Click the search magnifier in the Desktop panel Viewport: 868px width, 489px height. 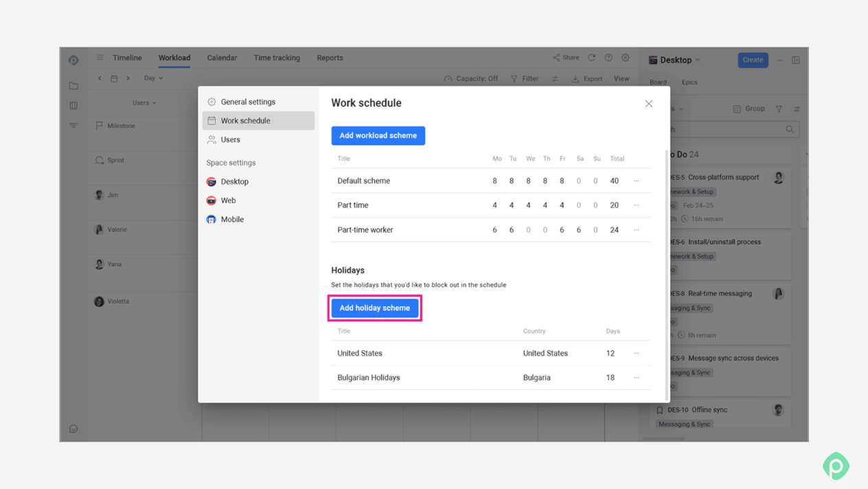[x=790, y=129]
